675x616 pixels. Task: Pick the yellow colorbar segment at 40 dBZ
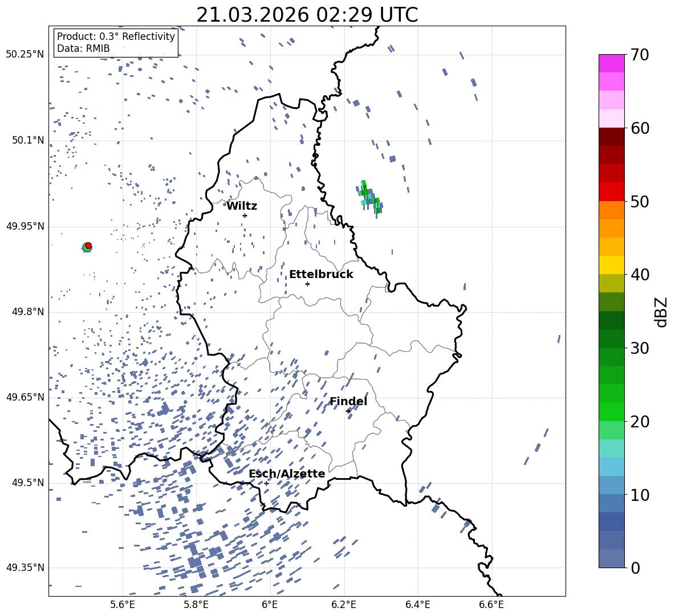tap(612, 265)
